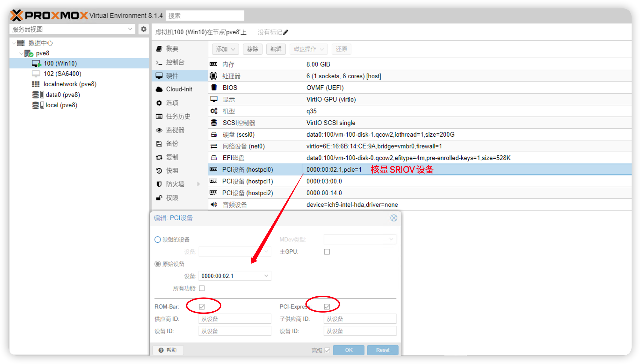Image resolution: width=640 pixels, height=364 pixels.
Task: Click the audio device speaker icon
Action: pyautogui.click(x=214, y=204)
